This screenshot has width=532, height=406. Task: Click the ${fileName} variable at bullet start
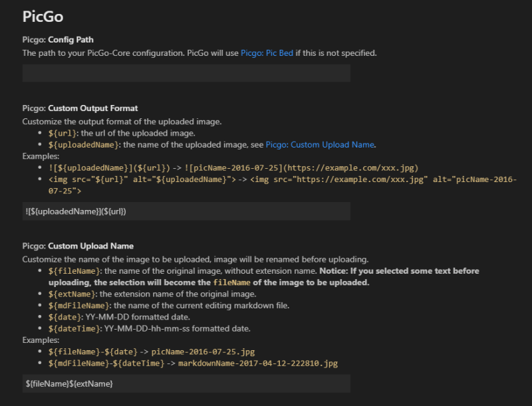(74, 271)
